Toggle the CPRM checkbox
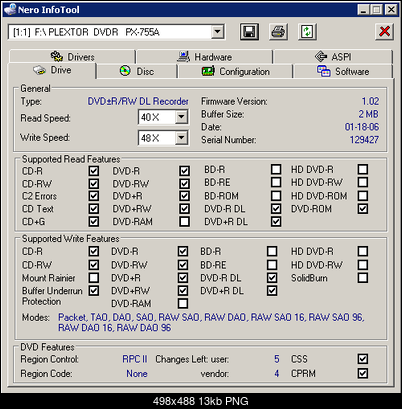The height and width of the screenshot is (409, 402). 363,373
